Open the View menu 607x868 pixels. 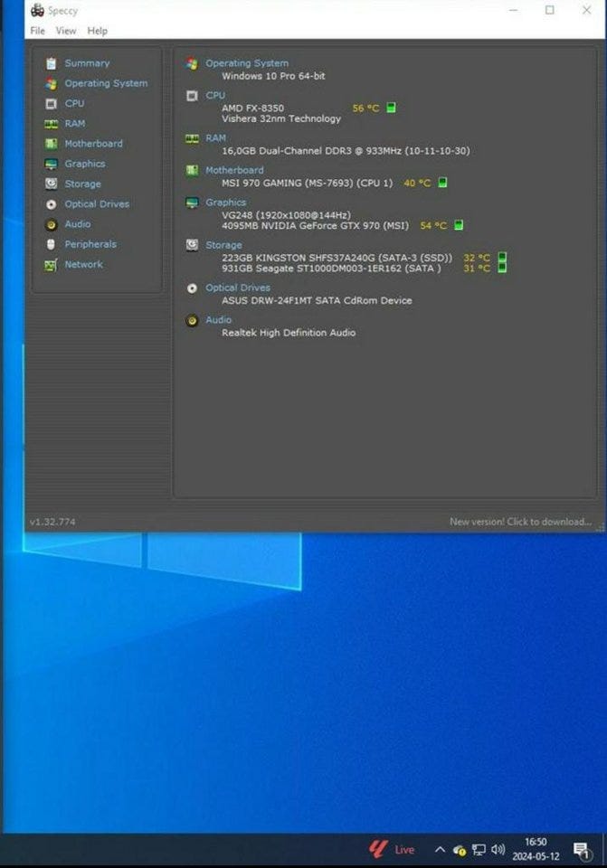pyautogui.click(x=66, y=31)
